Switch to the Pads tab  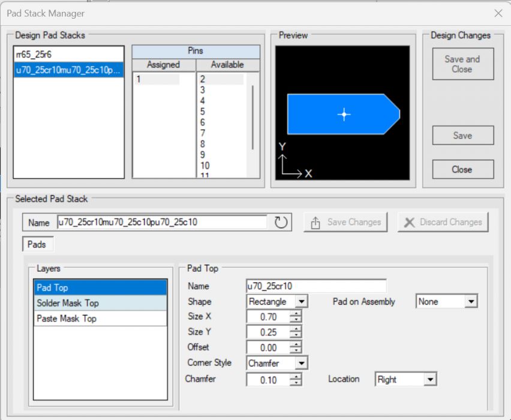(x=38, y=245)
